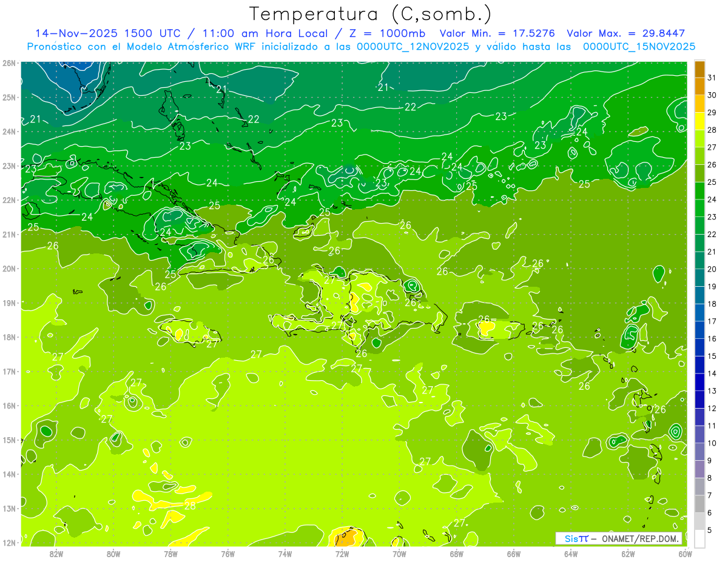Click the '72W' longitude axis label
The height and width of the screenshot is (562, 728).
pyautogui.click(x=342, y=554)
